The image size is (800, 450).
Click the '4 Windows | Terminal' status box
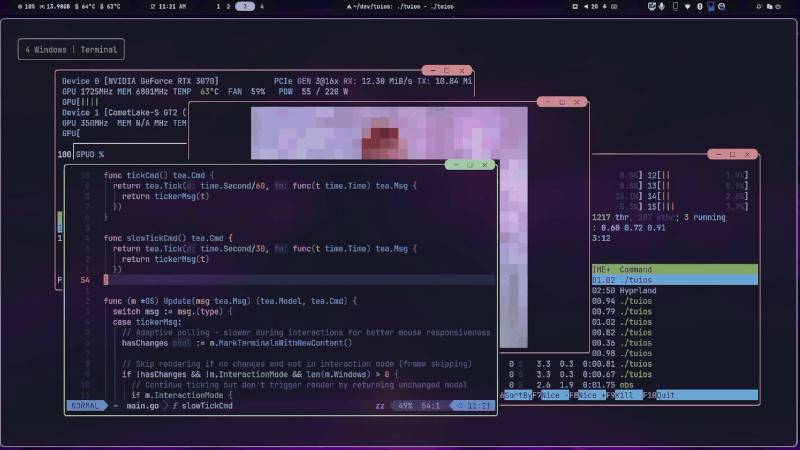71,49
